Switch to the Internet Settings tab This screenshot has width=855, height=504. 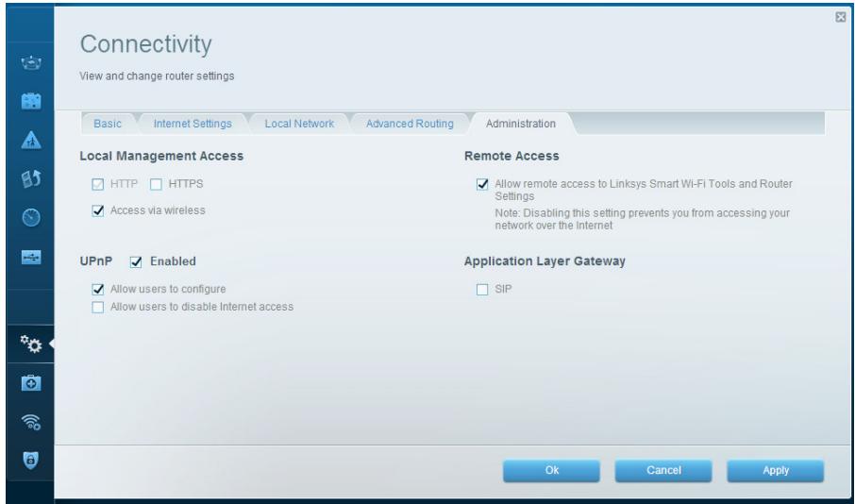point(193,124)
